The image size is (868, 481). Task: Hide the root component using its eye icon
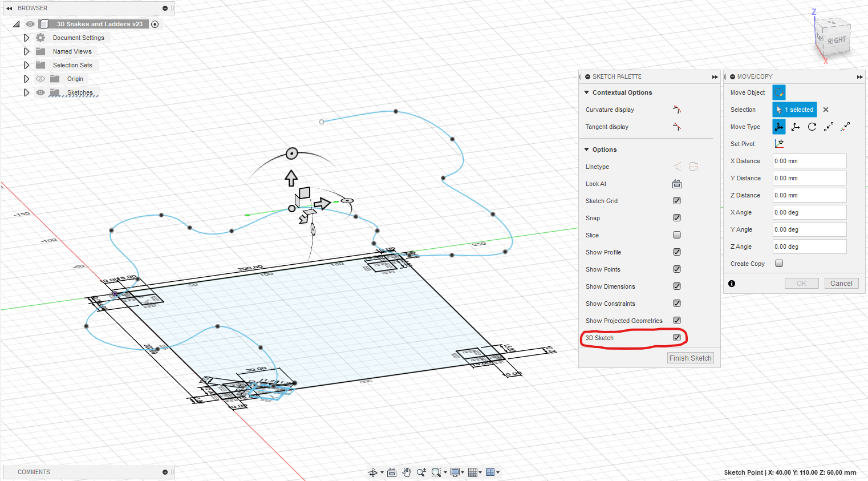[30, 24]
